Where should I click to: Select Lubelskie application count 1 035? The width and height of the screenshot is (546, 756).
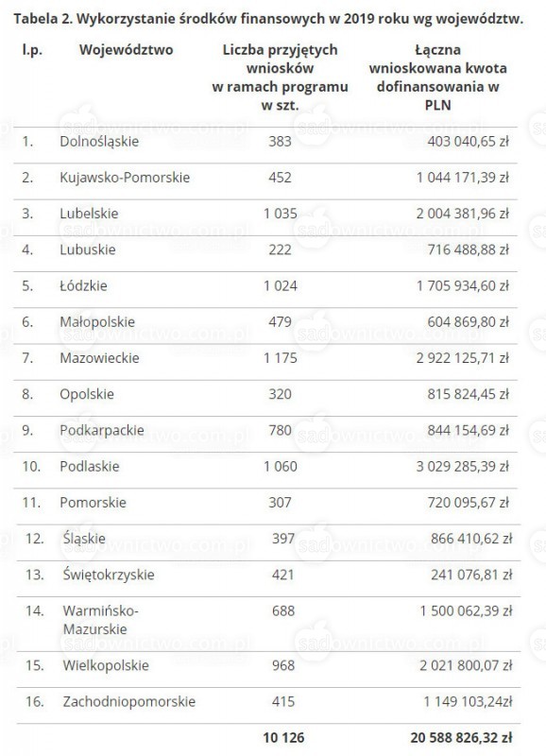pyautogui.click(x=281, y=214)
